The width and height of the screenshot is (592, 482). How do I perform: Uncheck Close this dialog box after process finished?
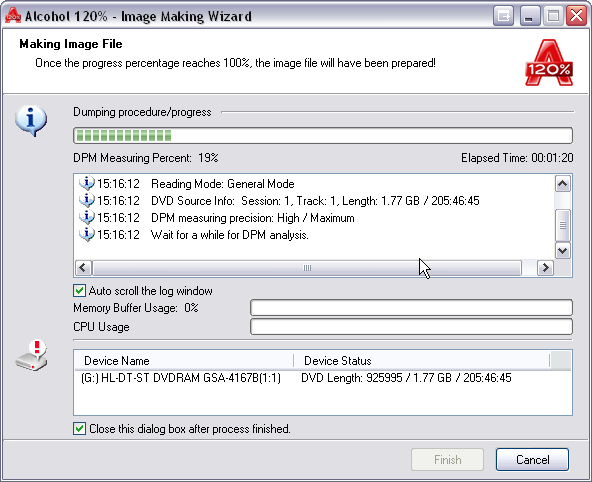pos(79,429)
